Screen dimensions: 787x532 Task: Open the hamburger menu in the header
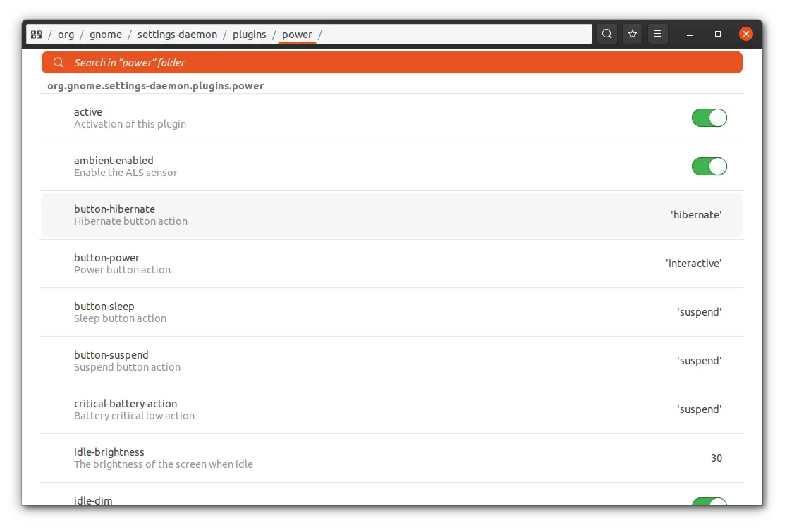click(x=657, y=34)
